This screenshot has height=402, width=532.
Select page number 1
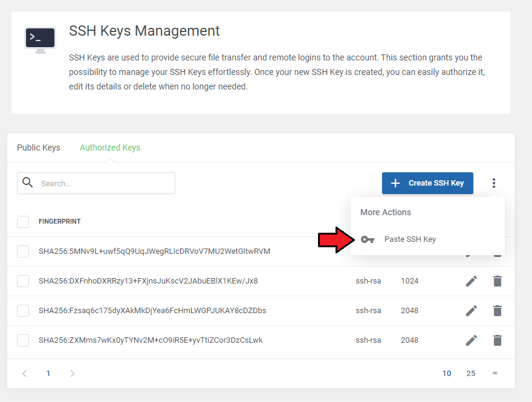tap(48, 374)
